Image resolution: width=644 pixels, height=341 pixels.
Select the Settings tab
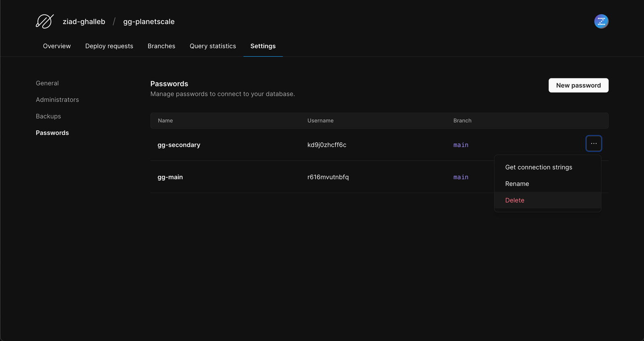[x=263, y=46]
